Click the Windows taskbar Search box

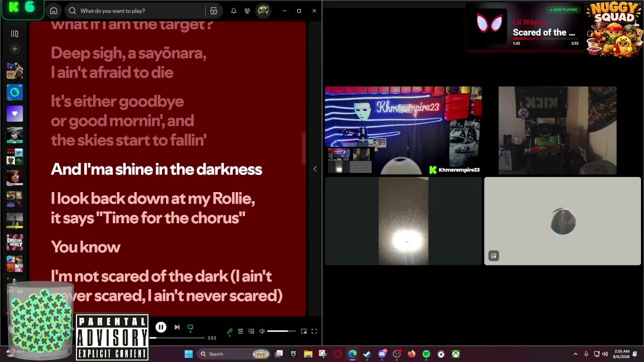point(234,354)
